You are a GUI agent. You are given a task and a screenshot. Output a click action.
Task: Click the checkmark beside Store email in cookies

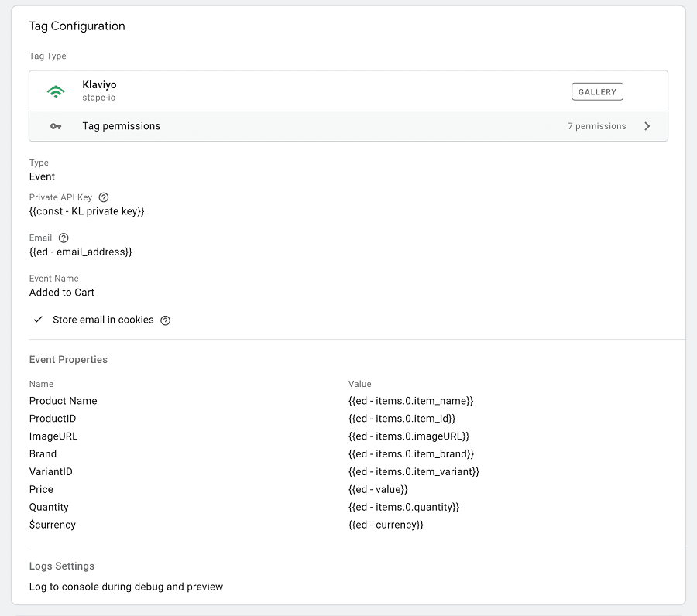coord(38,319)
